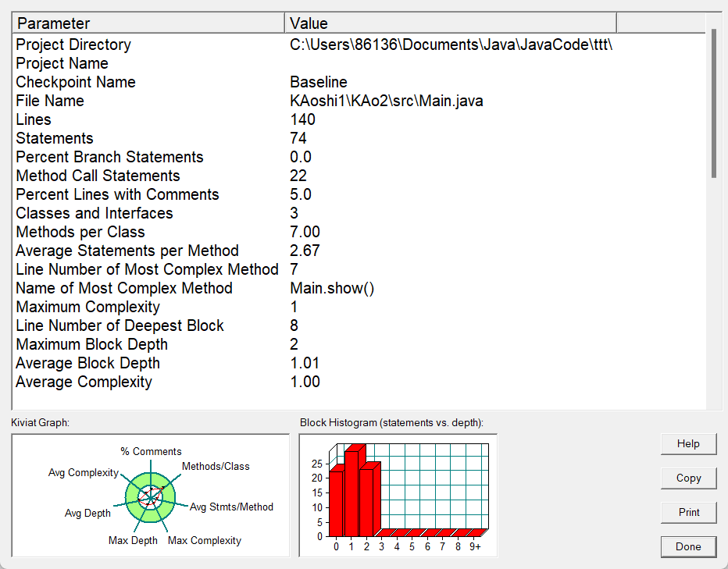Image resolution: width=728 pixels, height=569 pixels.
Task: Select the File Name row
Action: tap(359, 101)
